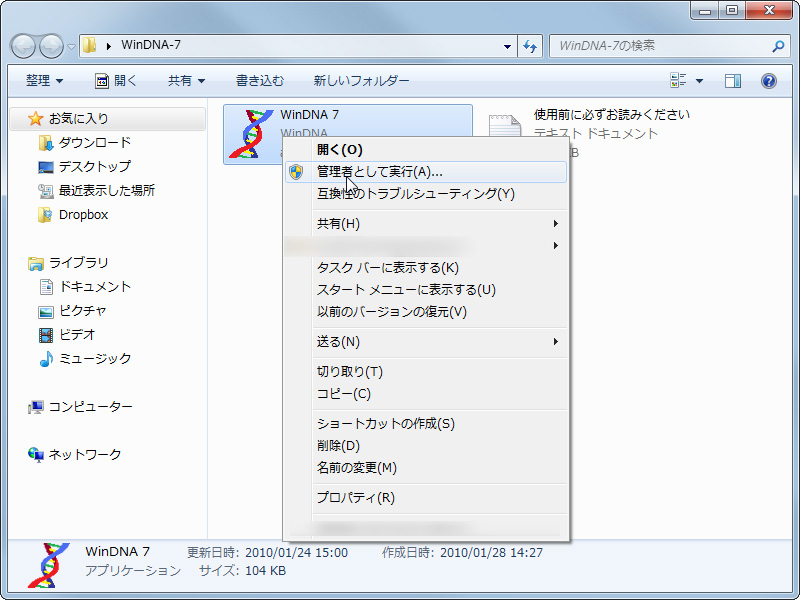Select ライブラリ in navigation pane
This screenshot has width=800, height=600.
[79, 263]
